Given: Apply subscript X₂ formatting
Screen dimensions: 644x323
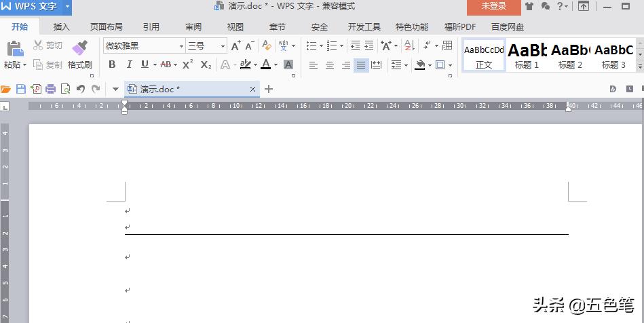Looking at the screenshot, I should coord(206,64).
